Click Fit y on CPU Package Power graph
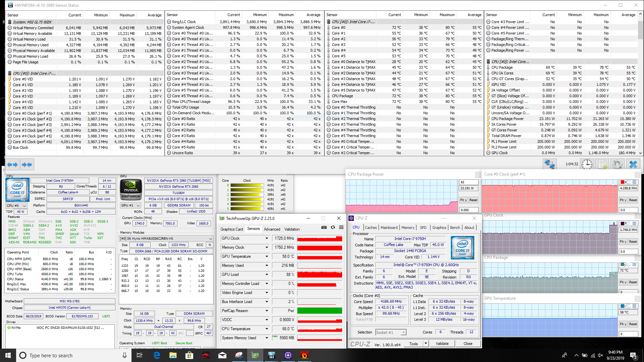This screenshot has height=362, width=644. (x=463, y=200)
